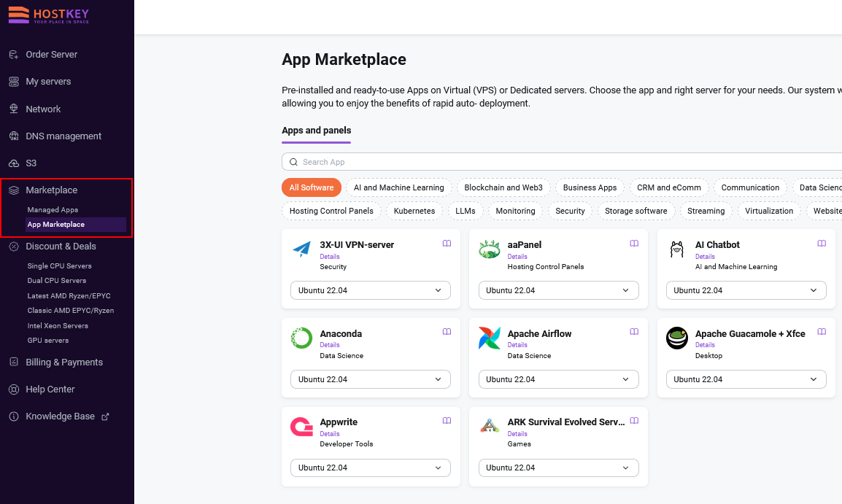Open Details link for Anaconda
Image resolution: width=842 pixels, height=504 pixels.
pos(330,345)
